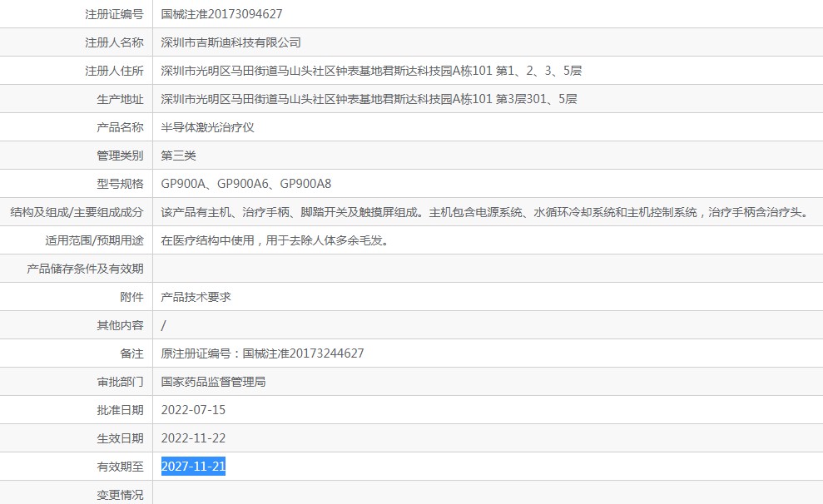Click the remark 原注册证编号:国械注准20173244627
The height and width of the screenshot is (504, 823).
point(262,354)
